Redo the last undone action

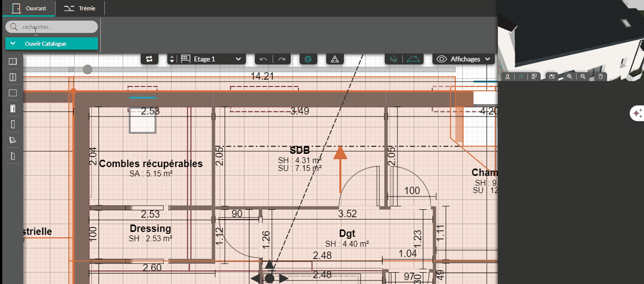coord(281,59)
